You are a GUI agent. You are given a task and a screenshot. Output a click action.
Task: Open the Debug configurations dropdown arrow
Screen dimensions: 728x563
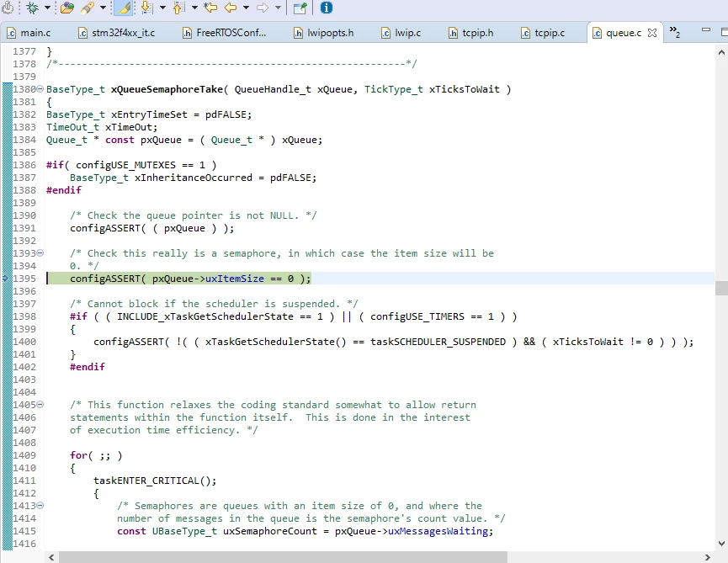[x=47, y=8]
